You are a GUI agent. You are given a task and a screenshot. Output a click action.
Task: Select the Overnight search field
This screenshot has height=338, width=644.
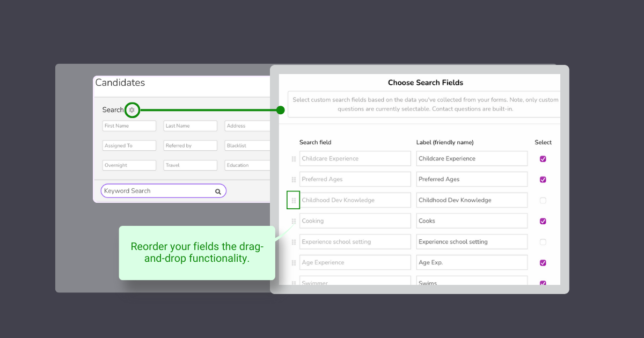coord(129,166)
